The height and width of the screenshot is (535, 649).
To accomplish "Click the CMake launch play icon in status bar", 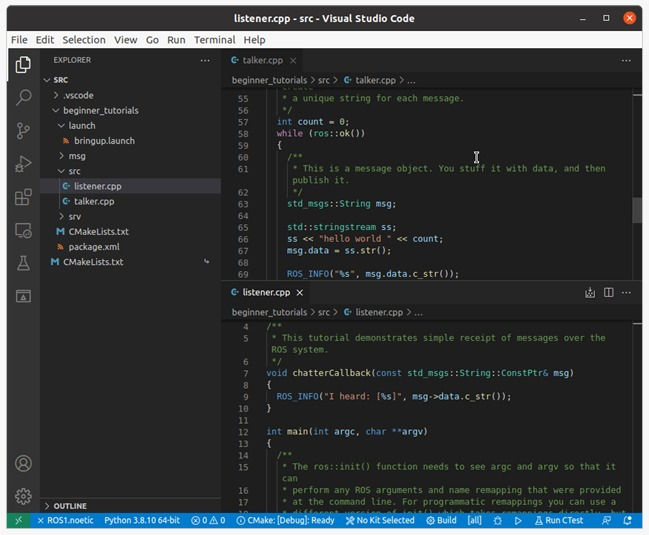I will (x=518, y=521).
